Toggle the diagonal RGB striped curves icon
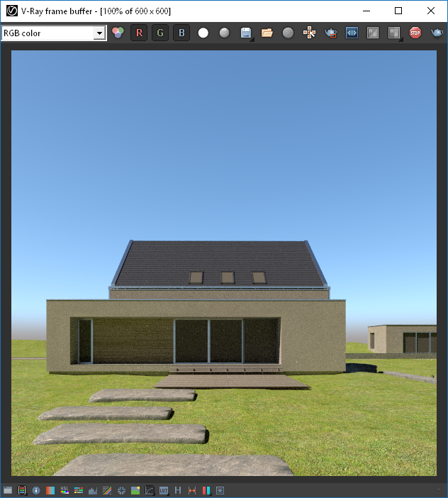The width and height of the screenshot is (448, 498). (x=107, y=490)
